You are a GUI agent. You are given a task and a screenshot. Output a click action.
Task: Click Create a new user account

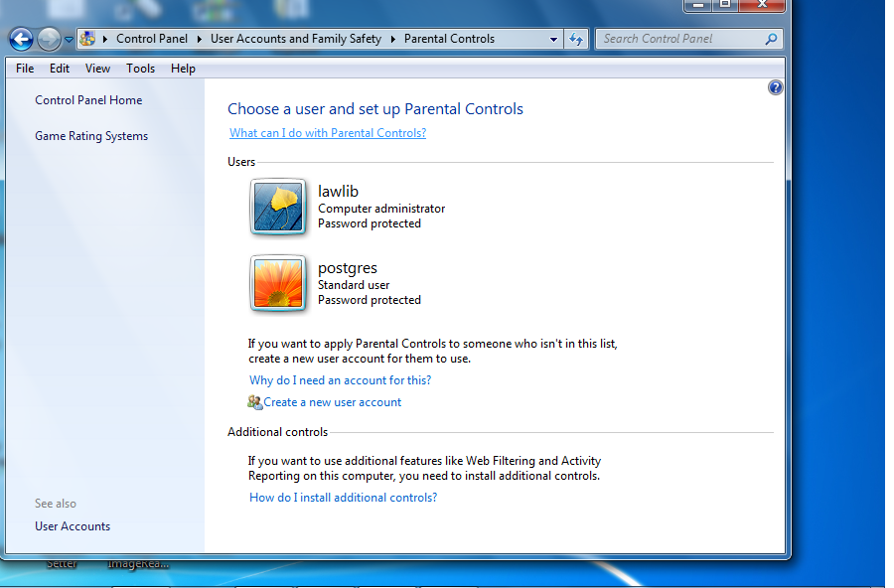tap(332, 402)
